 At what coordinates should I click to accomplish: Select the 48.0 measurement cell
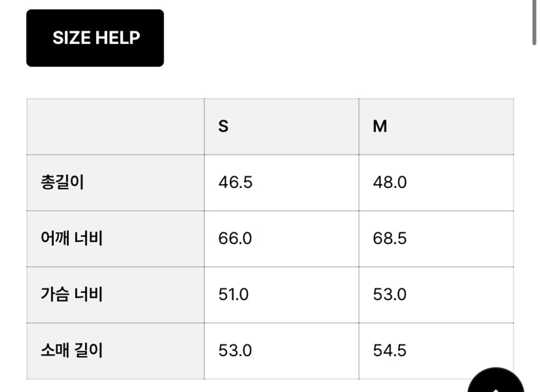[390, 182]
